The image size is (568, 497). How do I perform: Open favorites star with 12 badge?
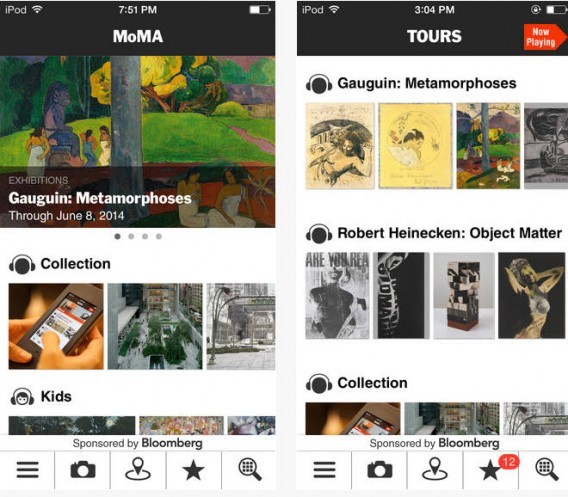pos(492,470)
